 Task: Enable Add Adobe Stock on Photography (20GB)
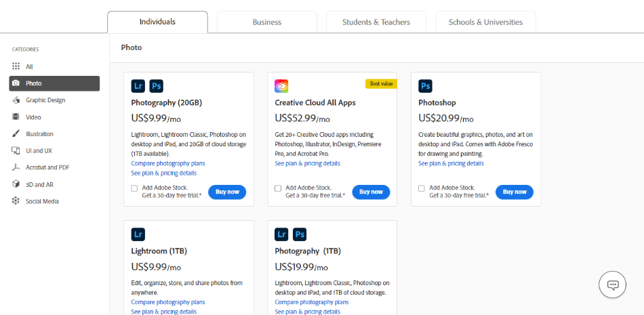pyautogui.click(x=134, y=188)
